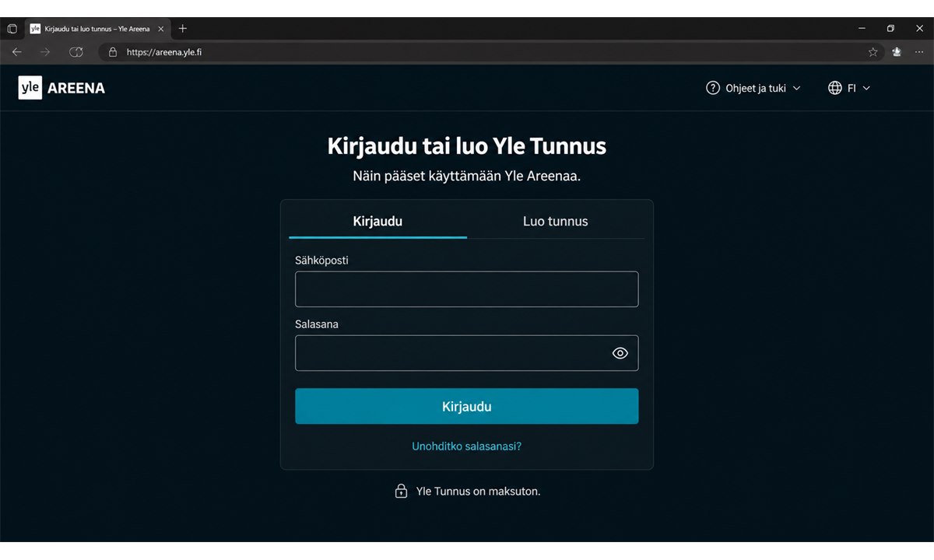934x560 pixels.
Task: Open the FI language selector
Action: (849, 88)
